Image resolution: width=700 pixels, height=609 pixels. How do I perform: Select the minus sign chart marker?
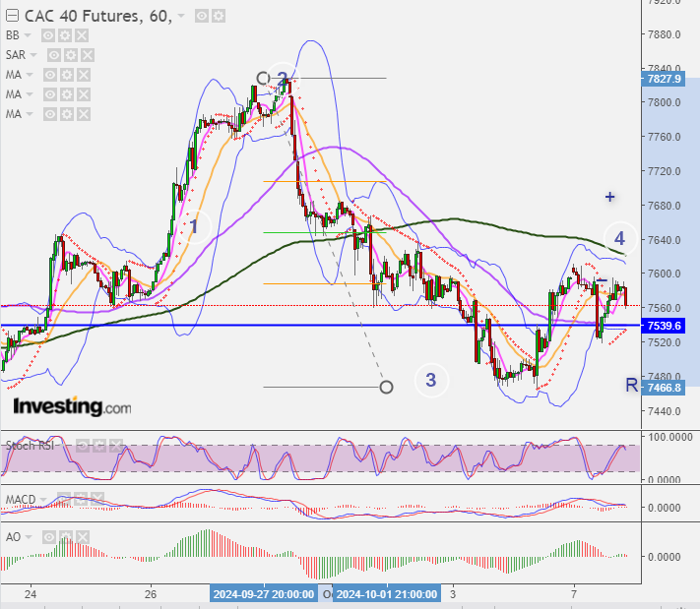pos(603,279)
